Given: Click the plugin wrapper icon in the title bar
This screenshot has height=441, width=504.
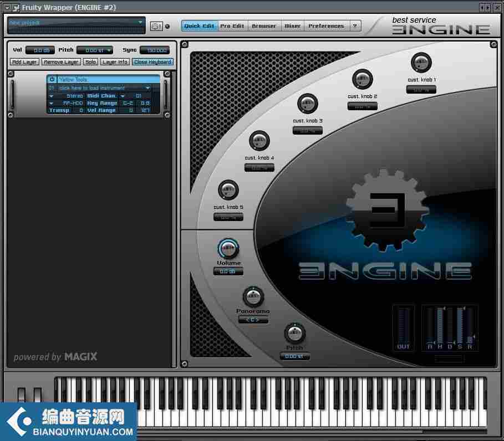Looking at the screenshot, I should coord(16,7).
